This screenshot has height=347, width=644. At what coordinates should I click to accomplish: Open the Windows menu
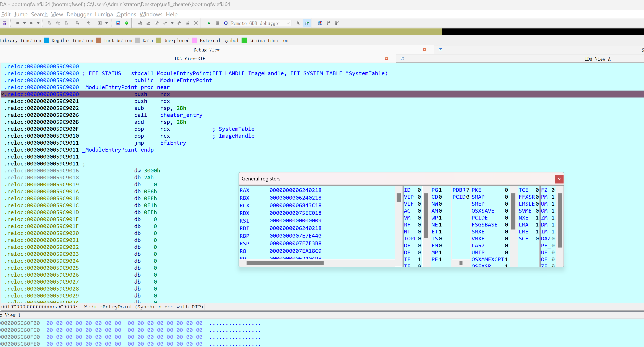(151, 14)
